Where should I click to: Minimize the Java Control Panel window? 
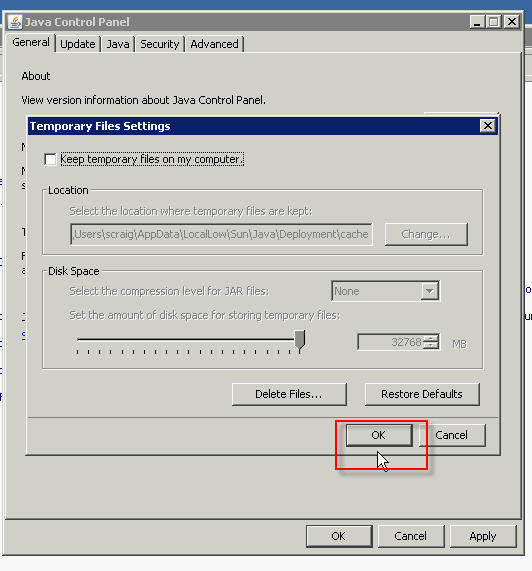coord(477,22)
